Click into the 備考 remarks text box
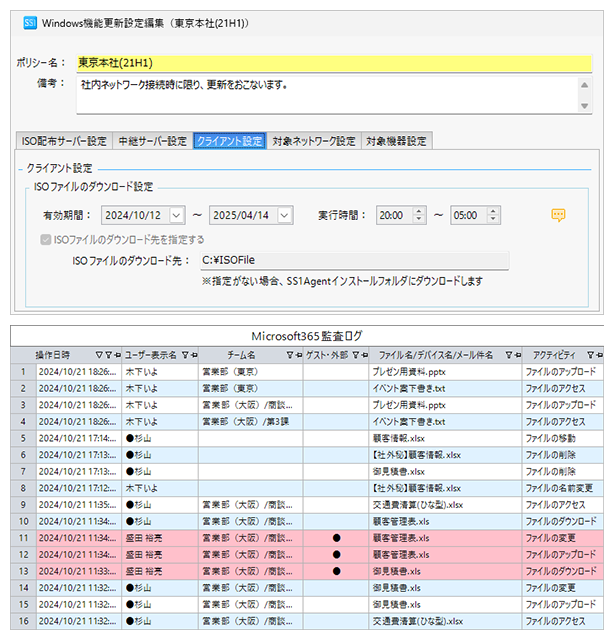The image size is (614, 640). click(x=327, y=95)
